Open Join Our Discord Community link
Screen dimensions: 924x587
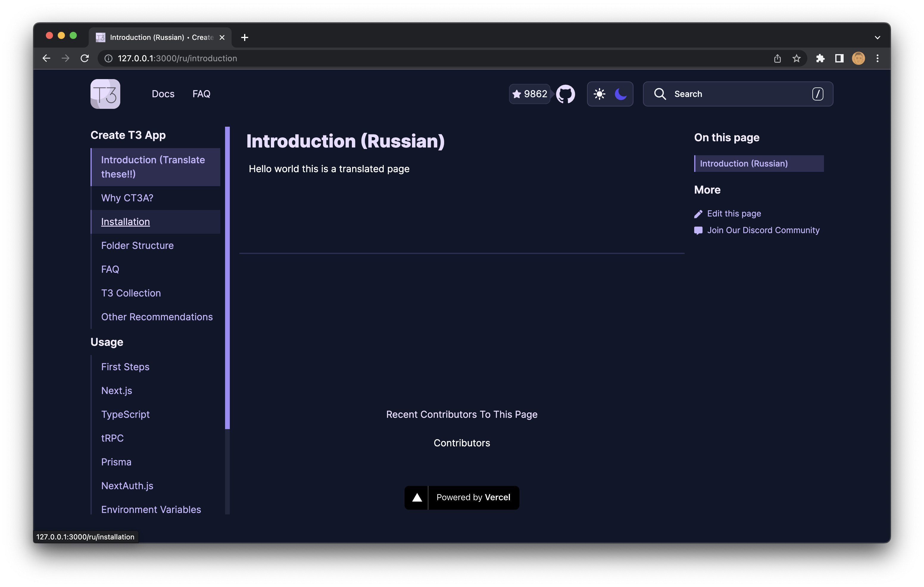[763, 230]
